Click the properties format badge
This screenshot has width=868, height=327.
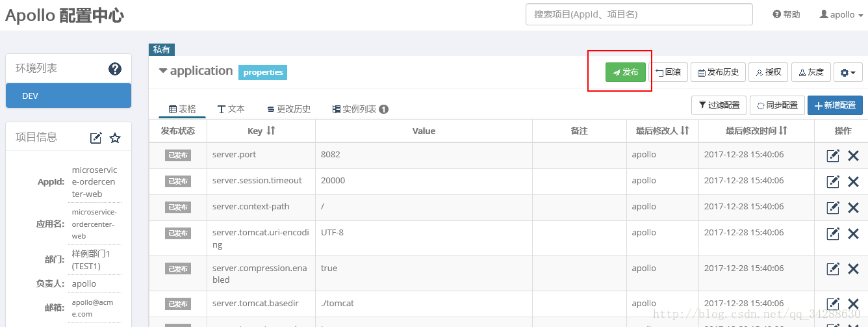point(263,72)
